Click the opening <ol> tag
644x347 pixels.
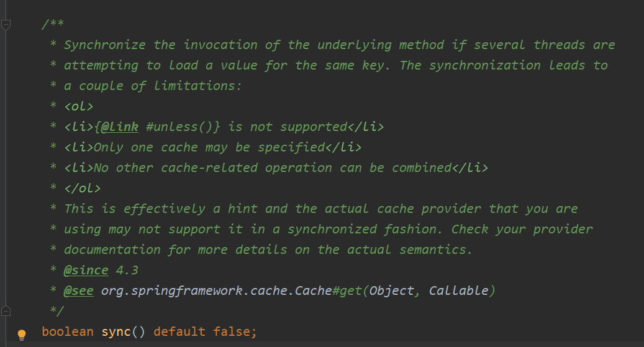(78, 106)
